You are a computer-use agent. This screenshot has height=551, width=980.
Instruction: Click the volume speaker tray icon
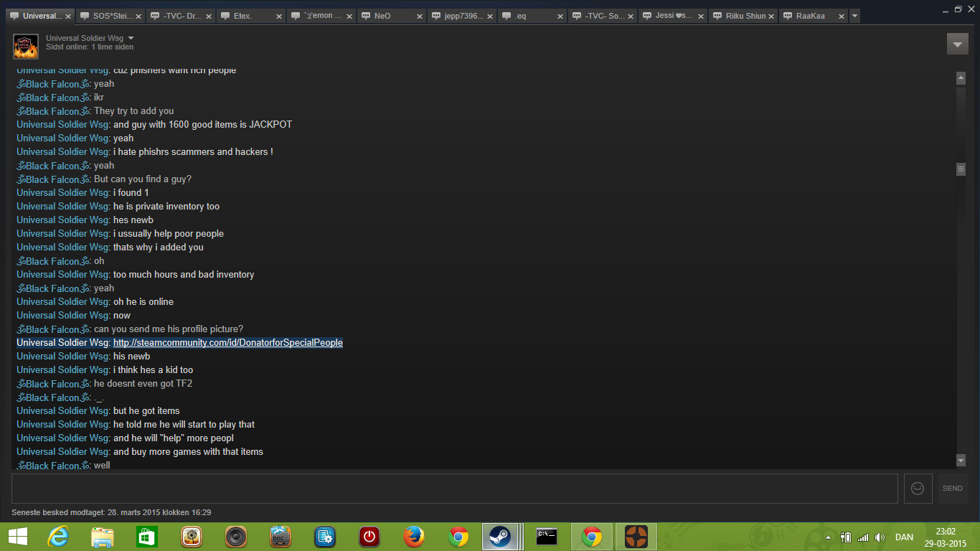[880, 537]
